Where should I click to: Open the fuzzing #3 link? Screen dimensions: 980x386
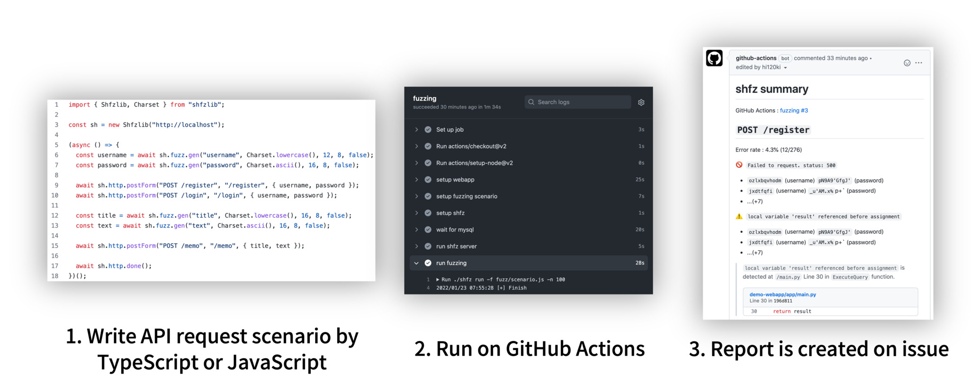pyautogui.click(x=794, y=110)
